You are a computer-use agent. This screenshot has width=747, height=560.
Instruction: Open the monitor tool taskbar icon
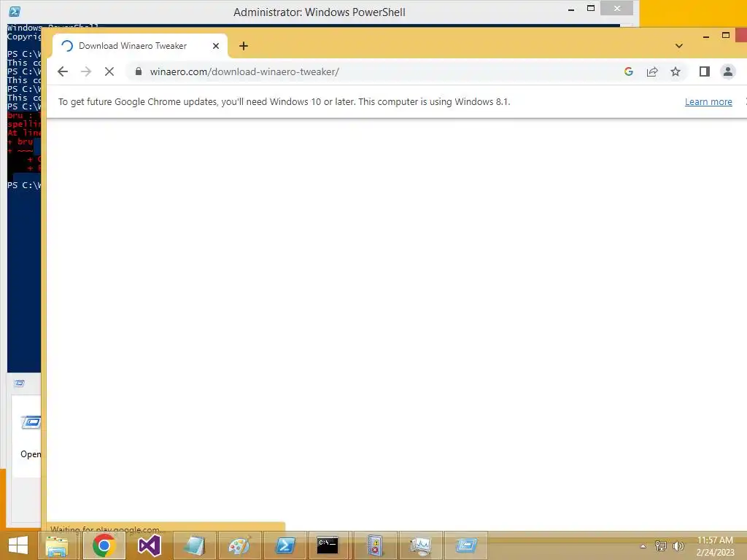coord(420,545)
